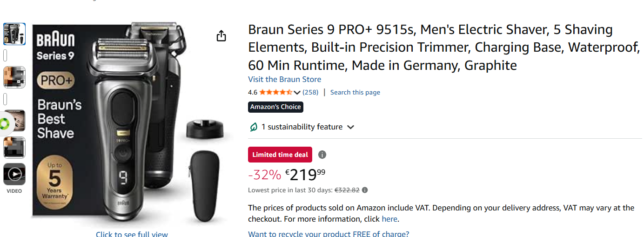
Task: Open the 258 customer reviews link
Action: coord(310,92)
